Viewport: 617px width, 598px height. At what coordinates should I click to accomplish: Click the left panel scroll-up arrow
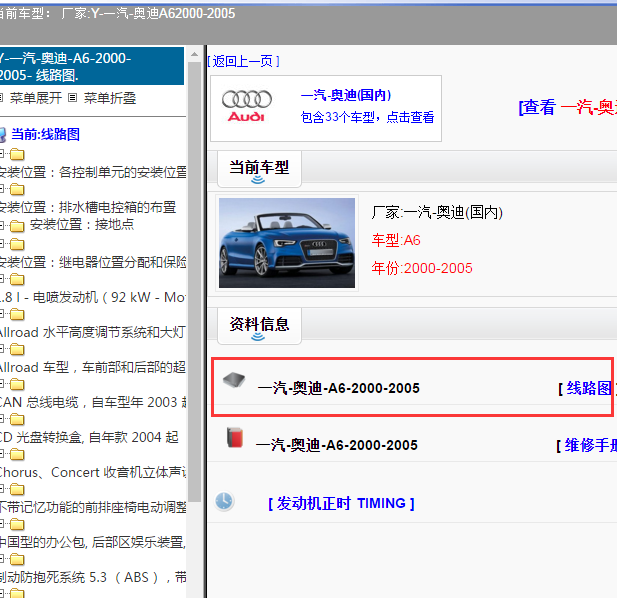pyautogui.click(x=194, y=54)
